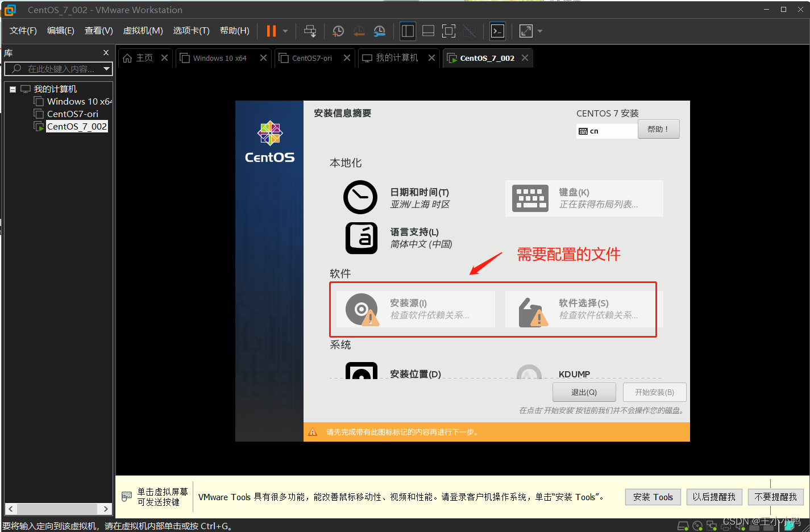Click the orange warning icon in the notice bar
The image size is (810, 532).
click(313, 432)
